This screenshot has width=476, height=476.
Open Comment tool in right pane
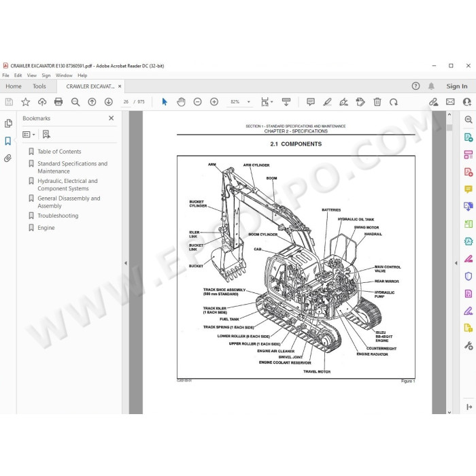point(468,189)
